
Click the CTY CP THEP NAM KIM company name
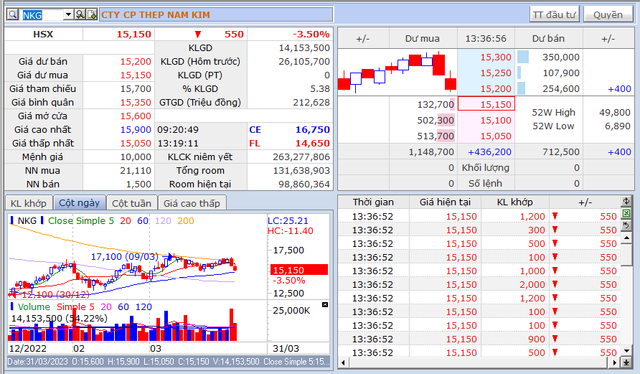coord(156,15)
